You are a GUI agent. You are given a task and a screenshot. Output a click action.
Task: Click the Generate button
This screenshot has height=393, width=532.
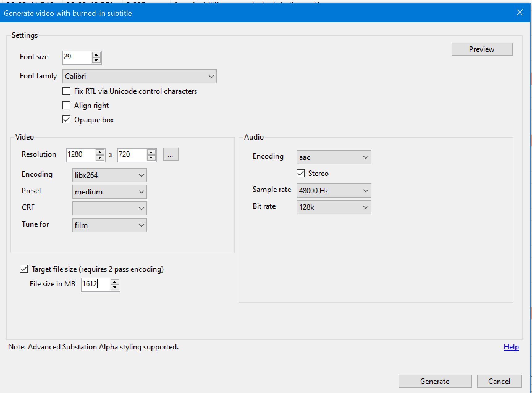(x=435, y=382)
